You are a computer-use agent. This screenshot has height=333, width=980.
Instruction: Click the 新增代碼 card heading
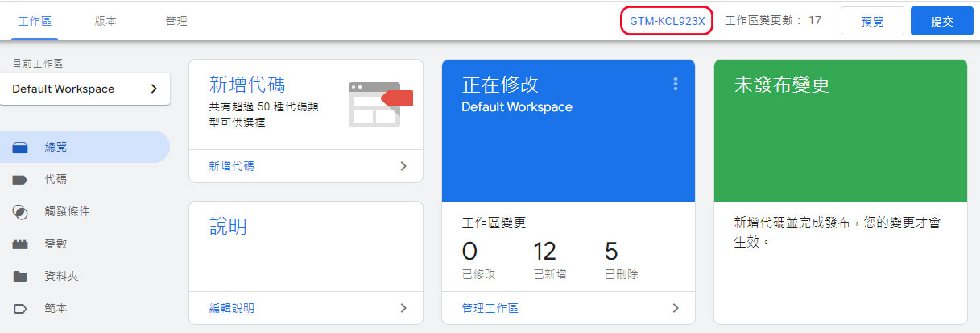pyautogui.click(x=246, y=85)
